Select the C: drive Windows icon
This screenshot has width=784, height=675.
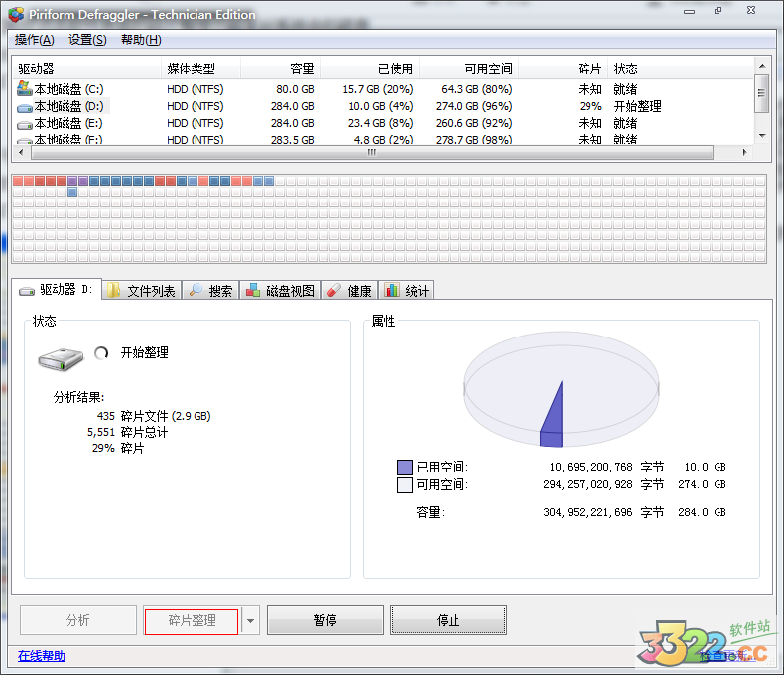tap(24, 88)
